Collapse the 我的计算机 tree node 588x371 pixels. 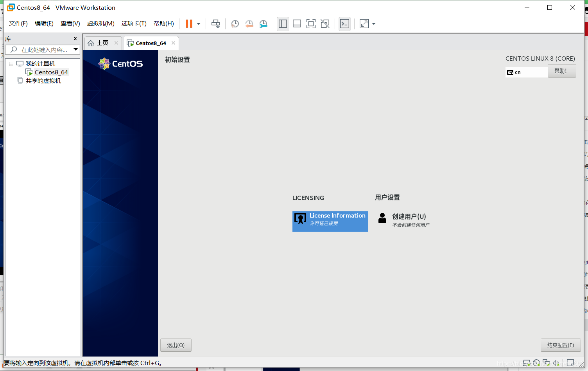point(11,64)
